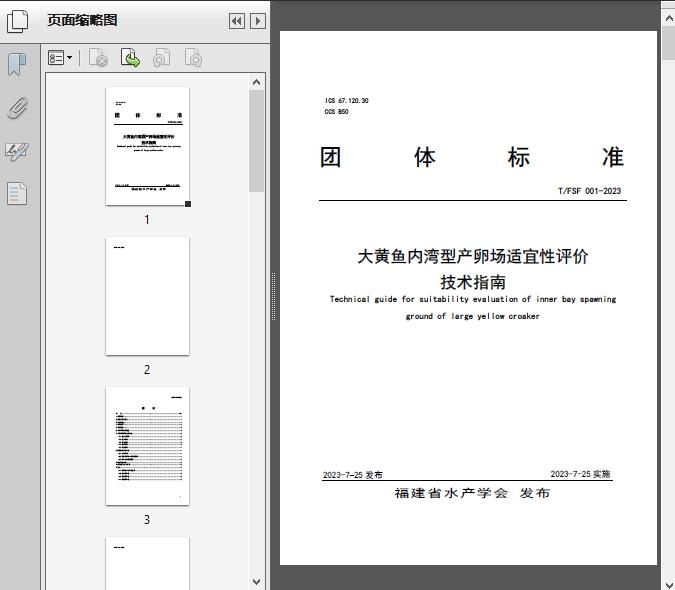Click the panel splitter handle
Image resolution: width=675 pixels, height=590 pixels.
tap(273, 296)
